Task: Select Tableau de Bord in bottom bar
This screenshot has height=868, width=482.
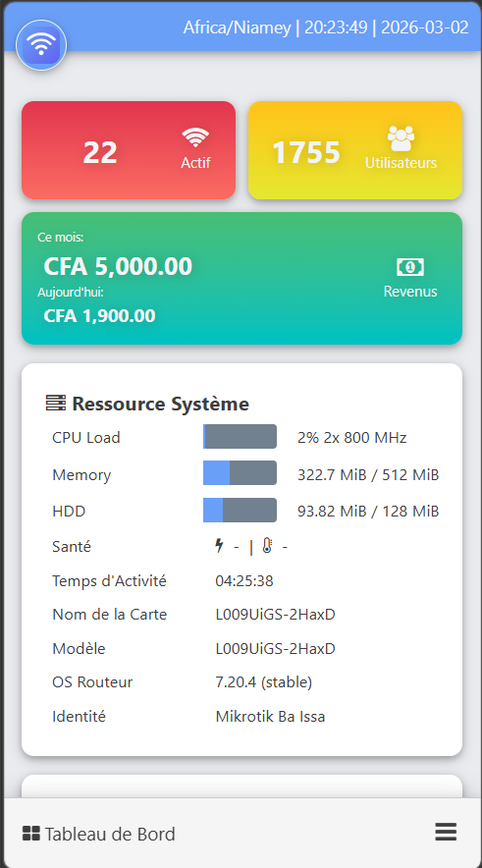Action: click(99, 833)
